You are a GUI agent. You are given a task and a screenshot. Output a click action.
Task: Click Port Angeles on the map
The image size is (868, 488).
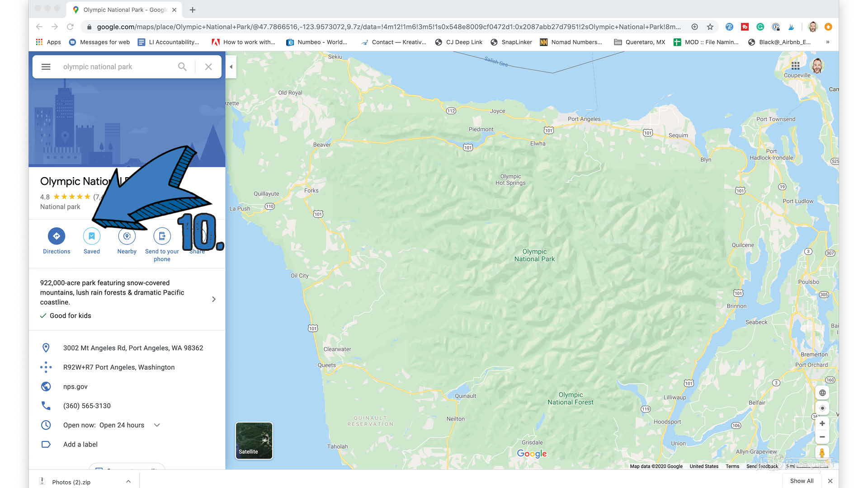coord(584,119)
